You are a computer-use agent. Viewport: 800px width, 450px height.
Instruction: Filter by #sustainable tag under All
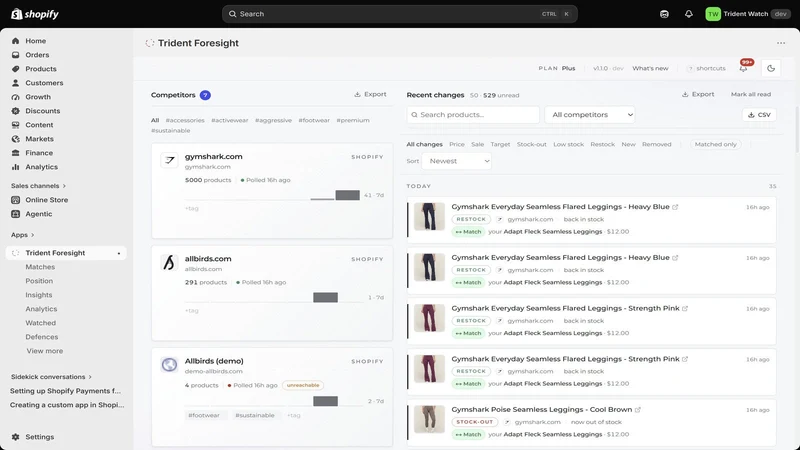[x=170, y=131]
